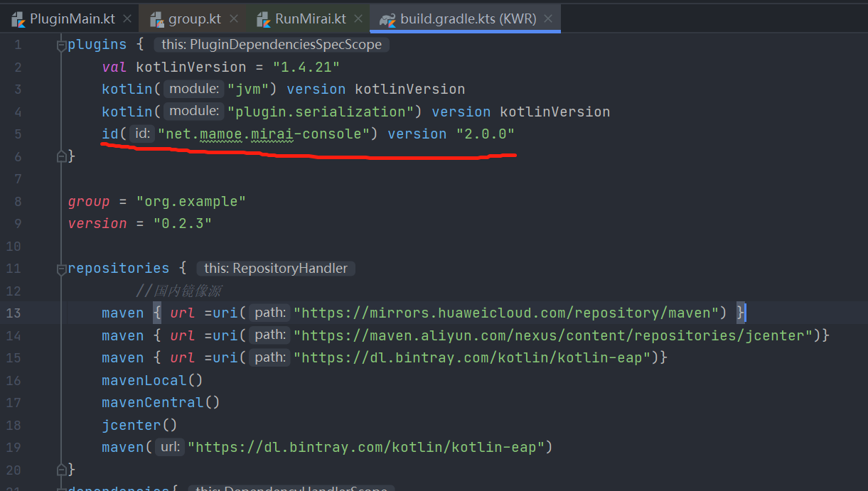Switch to the PluginMain.kt tab

tap(71, 19)
